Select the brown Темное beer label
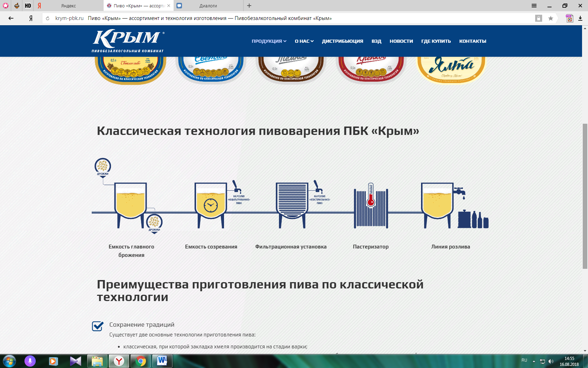This screenshot has height=368, width=588. click(x=291, y=70)
